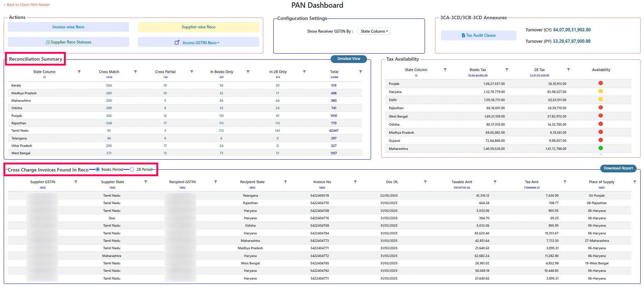Filter the Place of Supply column
This screenshot has height=294, width=644.
pyautogui.click(x=635, y=182)
